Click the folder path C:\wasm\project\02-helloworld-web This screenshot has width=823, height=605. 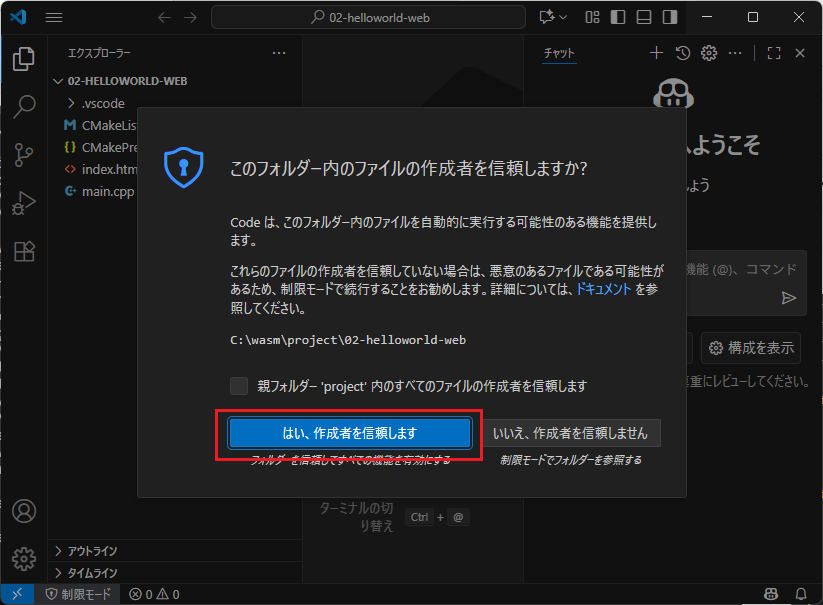tap(348, 340)
